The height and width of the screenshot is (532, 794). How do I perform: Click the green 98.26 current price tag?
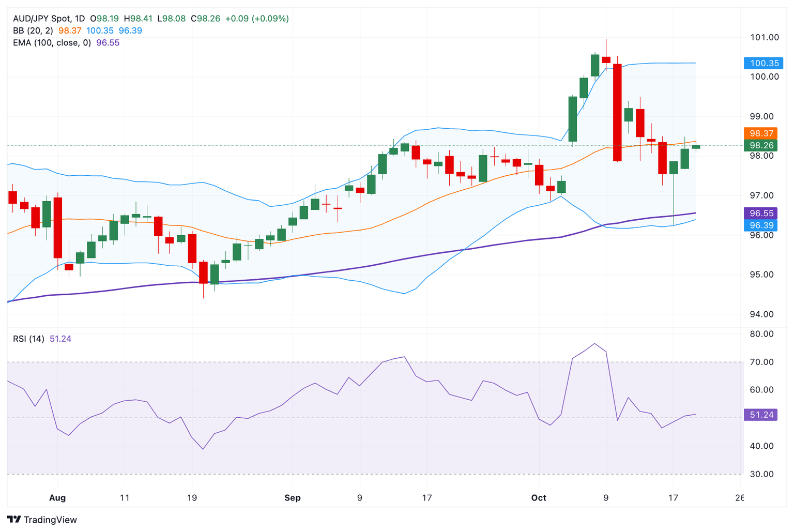pyautogui.click(x=761, y=145)
